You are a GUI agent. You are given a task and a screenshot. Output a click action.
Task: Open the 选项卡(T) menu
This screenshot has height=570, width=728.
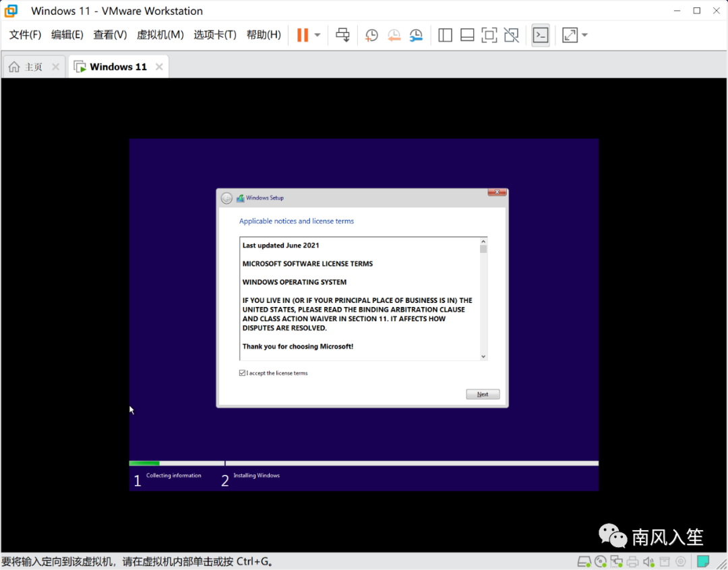click(x=214, y=35)
